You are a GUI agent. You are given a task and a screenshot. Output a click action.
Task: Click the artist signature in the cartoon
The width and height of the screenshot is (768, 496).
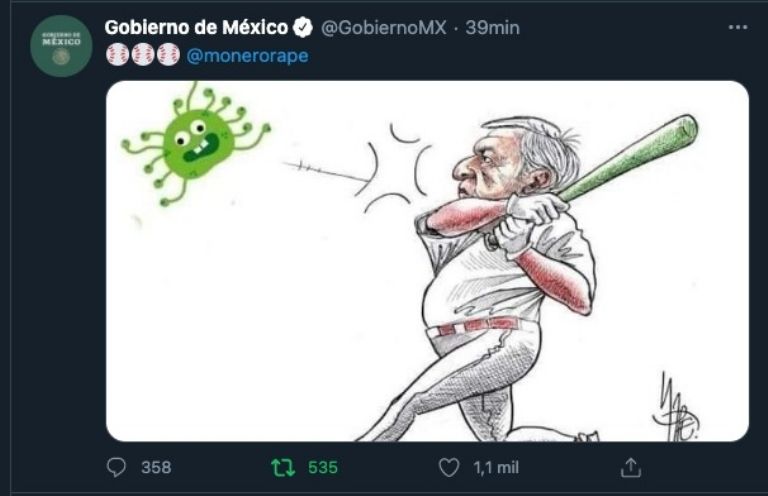point(676,407)
